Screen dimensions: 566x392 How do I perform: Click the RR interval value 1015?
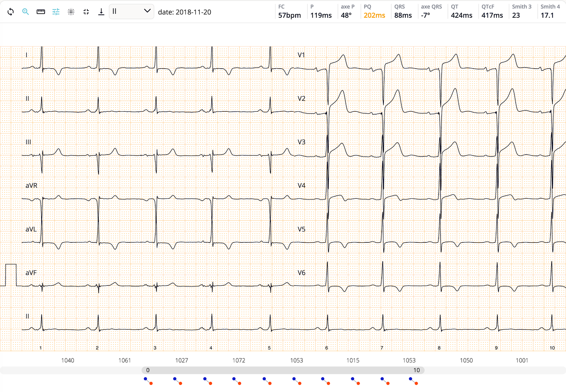[353, 360]
